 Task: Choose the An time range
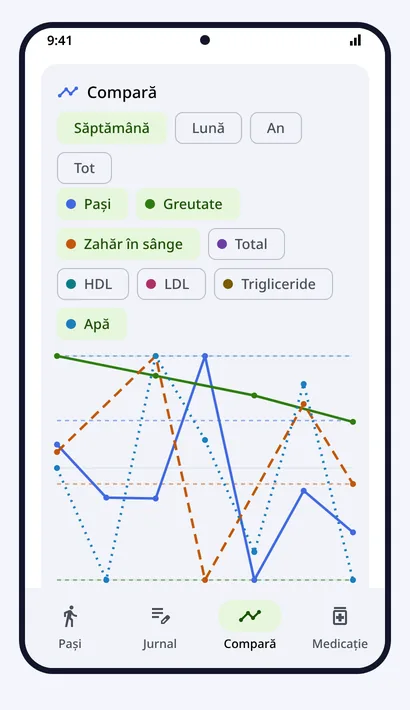click(276, 128)
